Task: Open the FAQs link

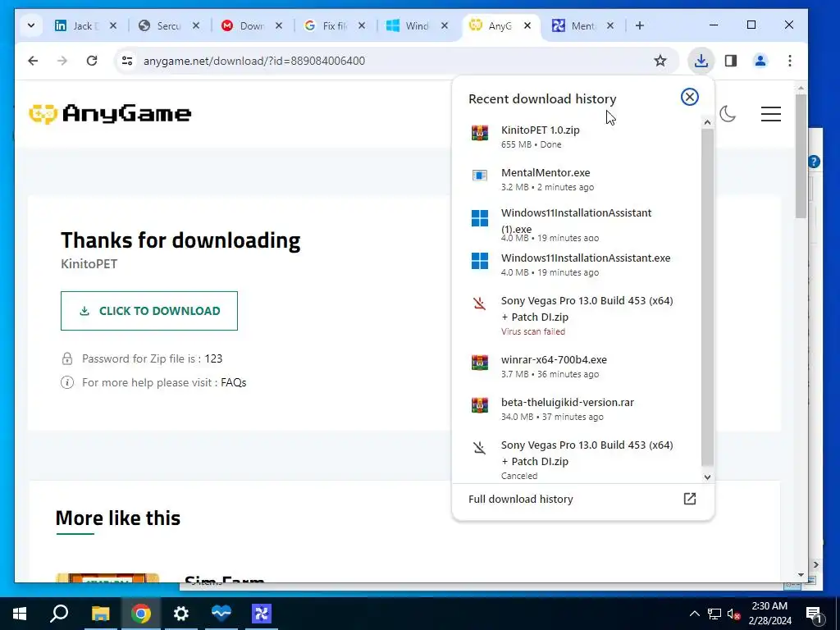Action: [x=234, y=382]
